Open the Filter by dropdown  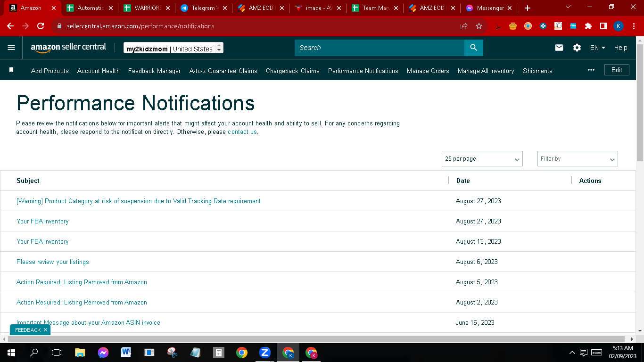tap(578, 159)
